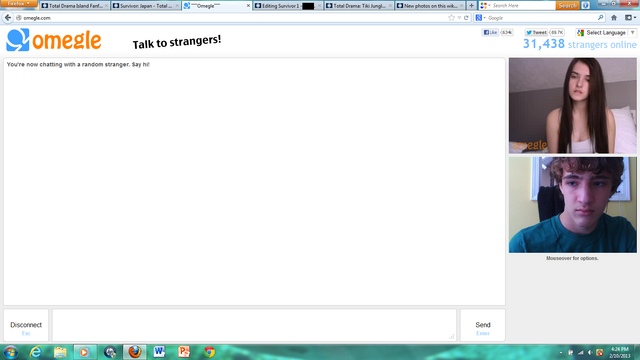Click the Disconnect button
Image resolution: width=640 pixels, height=360 pixels.
(26, 325)
